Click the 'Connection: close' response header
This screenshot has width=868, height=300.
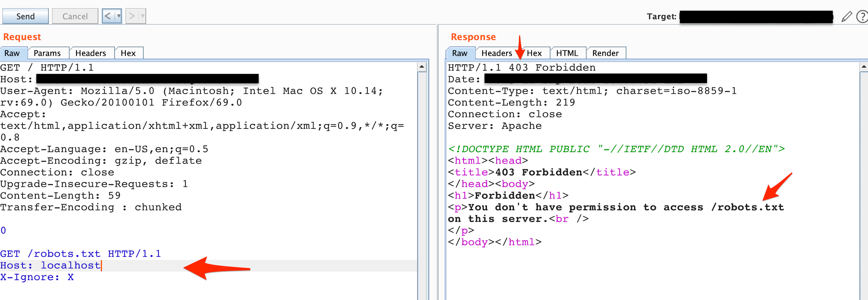[x=505, y=114]
